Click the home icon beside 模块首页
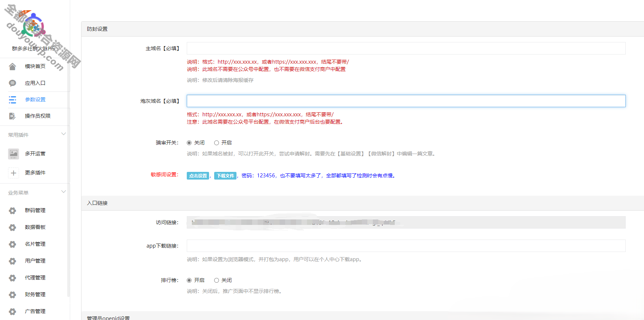 12,67
